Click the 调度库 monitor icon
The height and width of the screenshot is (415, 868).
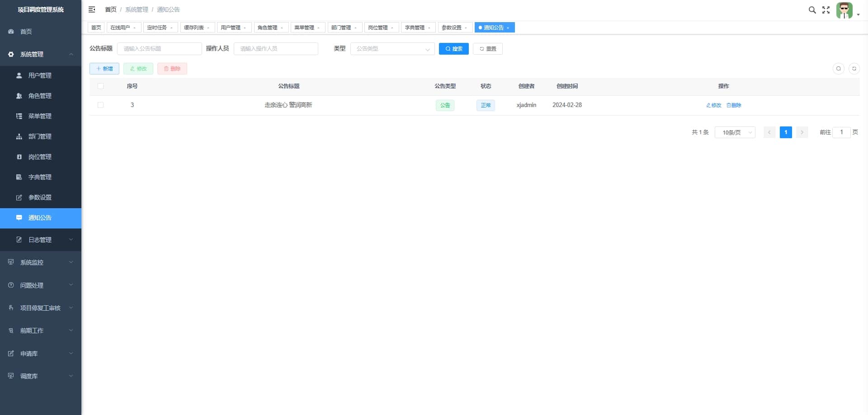click(11, 376)
